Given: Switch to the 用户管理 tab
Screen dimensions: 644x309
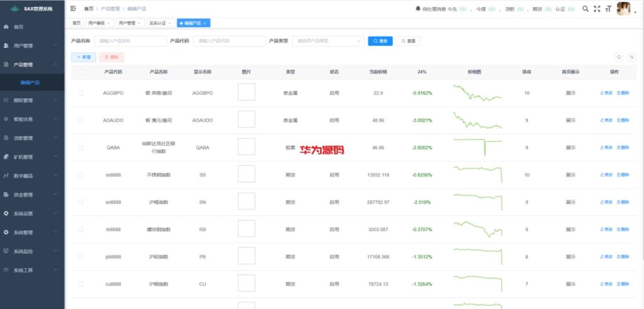Looking at the screenshot, I should point(130,23).
